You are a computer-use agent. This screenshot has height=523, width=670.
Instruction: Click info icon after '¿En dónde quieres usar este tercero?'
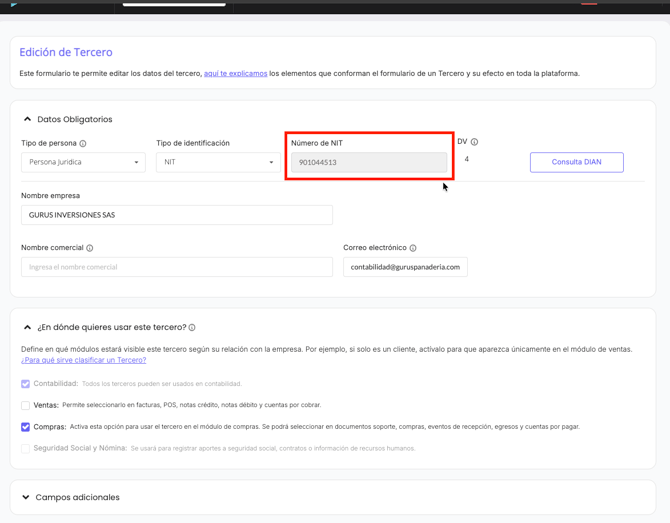(x=192, y=328)
